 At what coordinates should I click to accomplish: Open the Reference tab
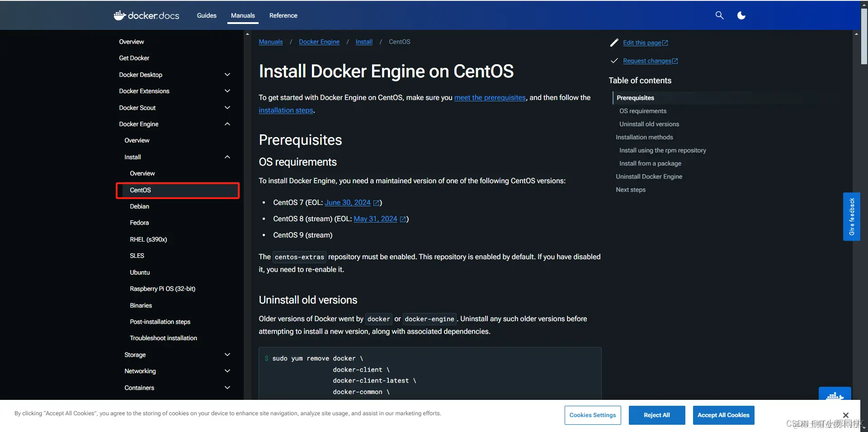click(x=283, y=15)
